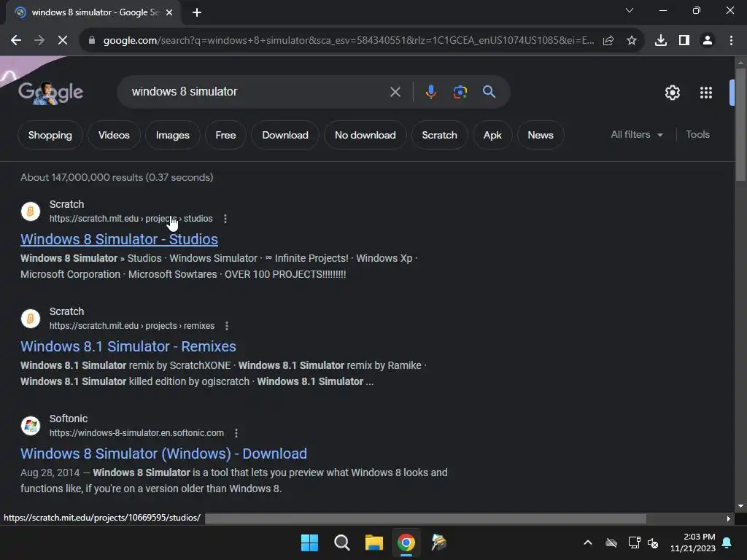Open the notification bell in system tray
Viewport: 747px width, 560px height.
tap(727, 542)
